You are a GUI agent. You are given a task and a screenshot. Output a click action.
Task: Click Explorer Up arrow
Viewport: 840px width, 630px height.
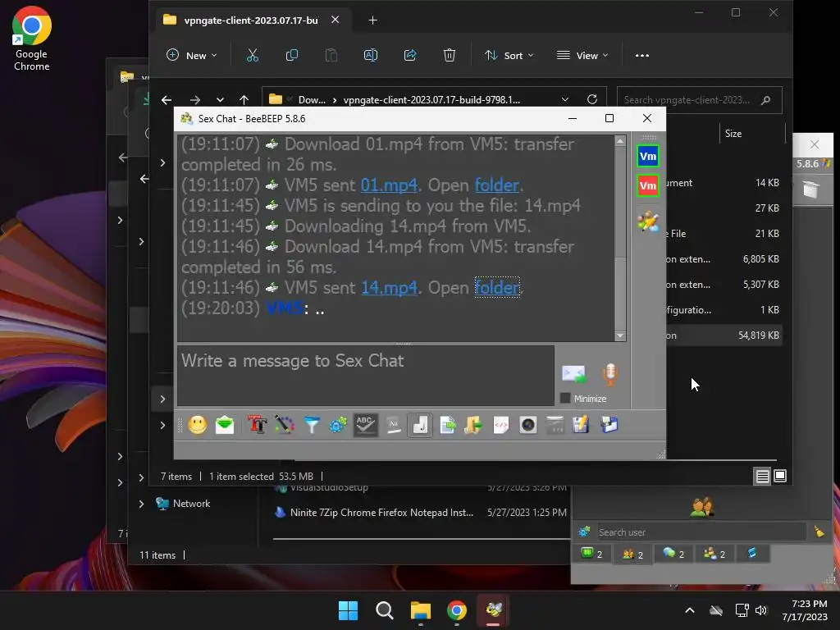[x=244, y=99]
